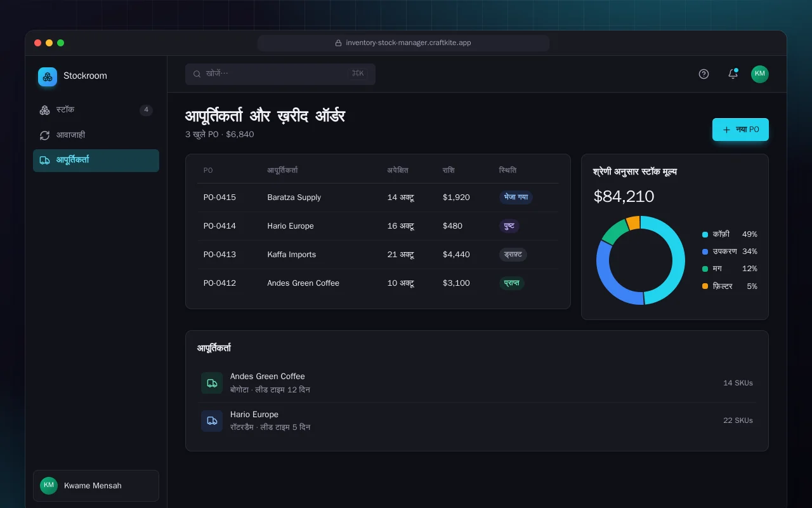Click the मग green legend swatch

pos(705,269)
